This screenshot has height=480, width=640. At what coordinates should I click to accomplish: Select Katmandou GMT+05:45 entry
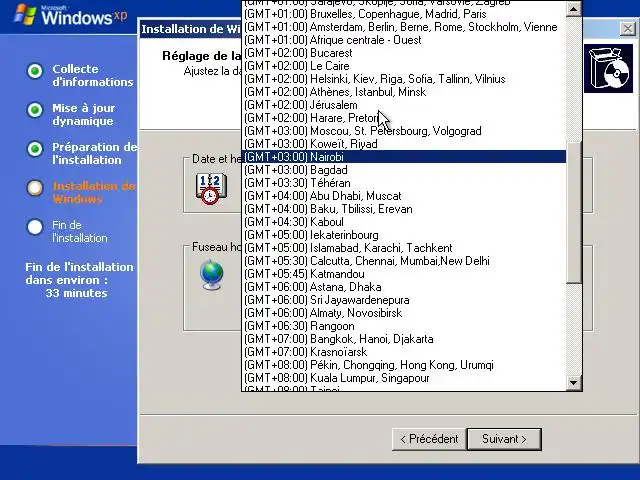pos(404,274)
